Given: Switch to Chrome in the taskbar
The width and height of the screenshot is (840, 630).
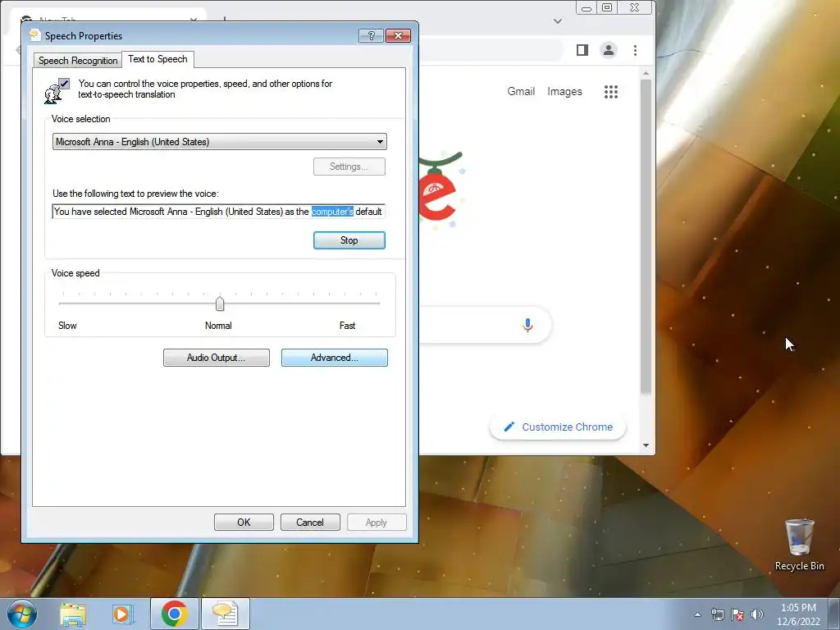Looking at the screenshot, I should pyautogui.click(x=174, y=614).
